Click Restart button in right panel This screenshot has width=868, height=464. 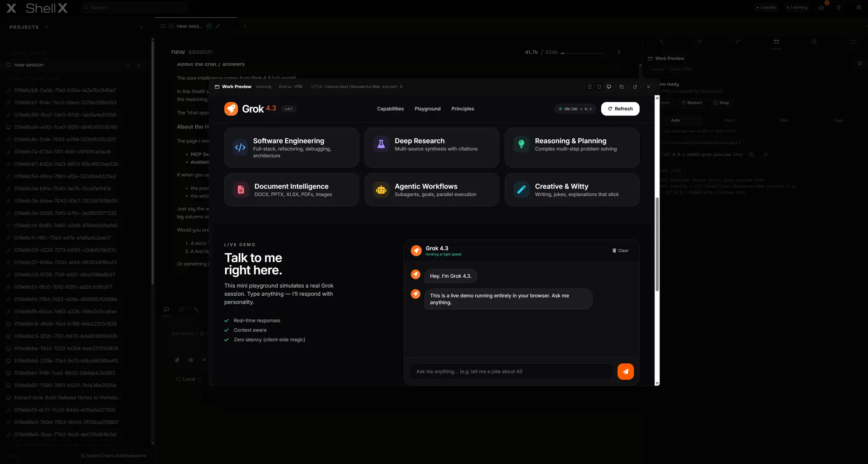(x=692, y=103)
